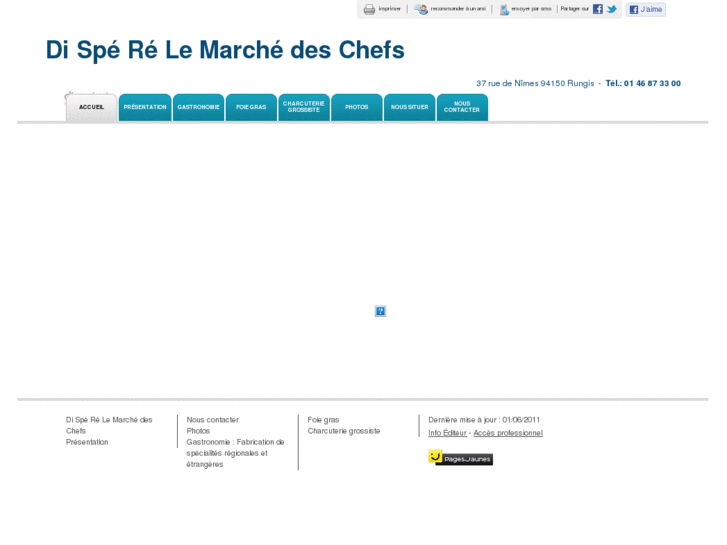This screenshot has height=545, width=727.
Task: Click the envoyer par sms link
Action: click(x=531, y=9)
